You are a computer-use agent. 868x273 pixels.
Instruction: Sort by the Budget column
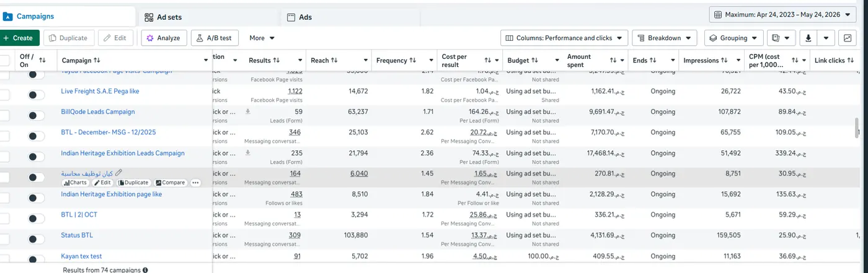[x=534, y=60]
